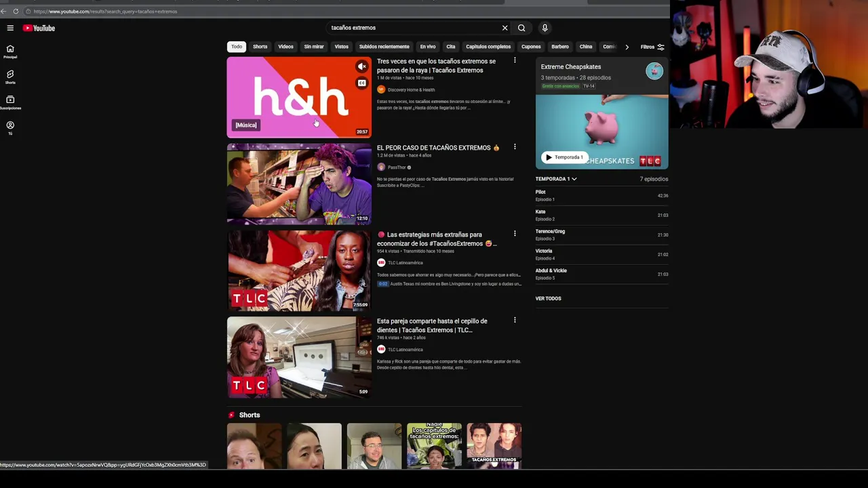Open the Extreme Cheapskates channel avatar
Screen dimensions: 868x488
click(x=654, y=71)
